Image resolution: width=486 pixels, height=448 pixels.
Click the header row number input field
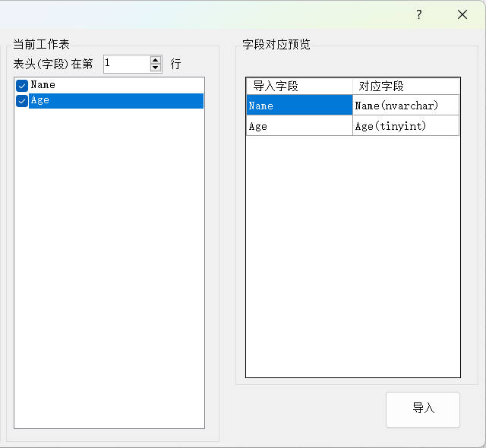(x=126, y=64)
